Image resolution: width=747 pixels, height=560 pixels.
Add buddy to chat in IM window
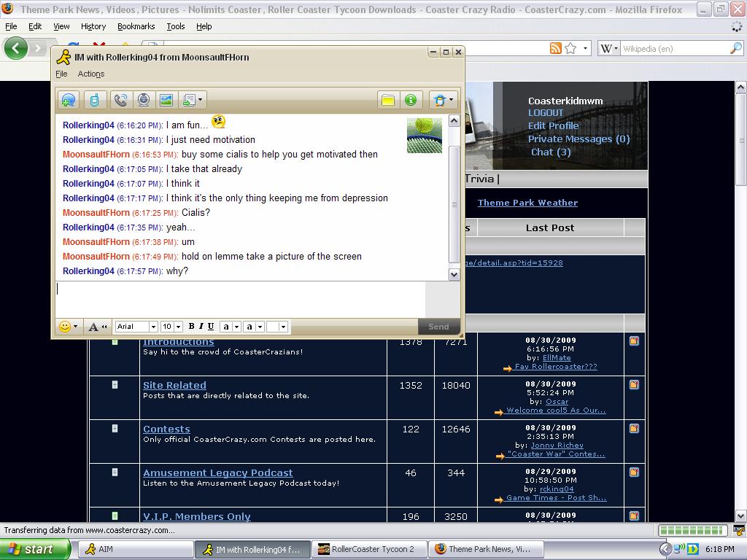point(69,100)
